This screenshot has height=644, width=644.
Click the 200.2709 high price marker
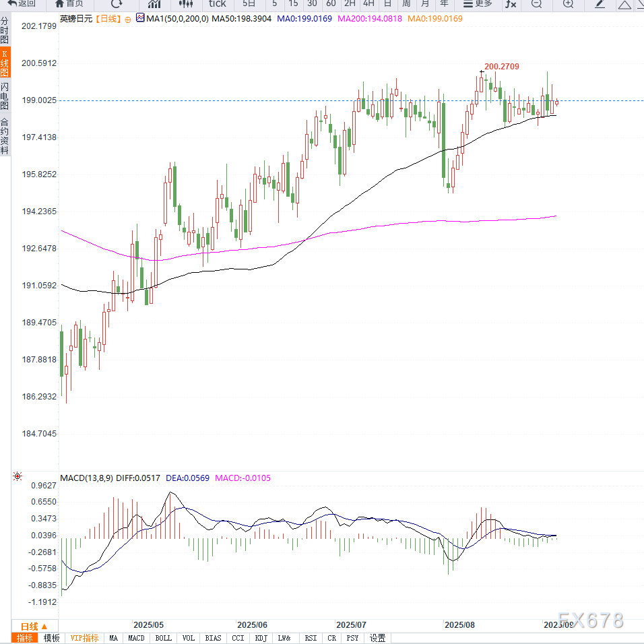tap(501, 67)
